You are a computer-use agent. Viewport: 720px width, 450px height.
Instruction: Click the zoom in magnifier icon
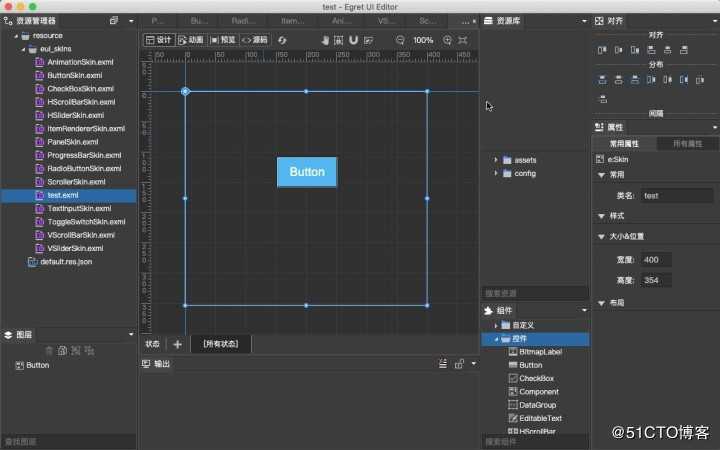click(447, 40)
